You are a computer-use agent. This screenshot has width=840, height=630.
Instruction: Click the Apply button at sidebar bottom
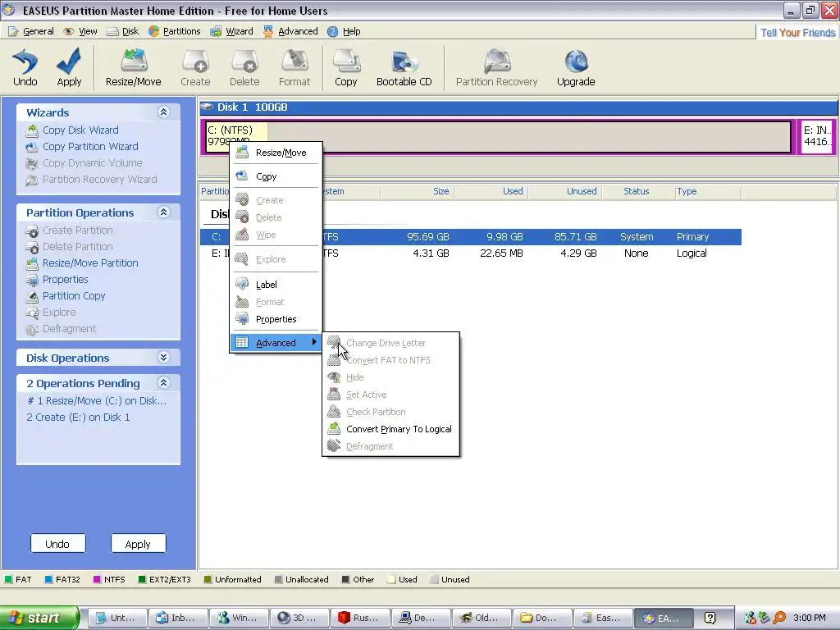pos(138,543)
